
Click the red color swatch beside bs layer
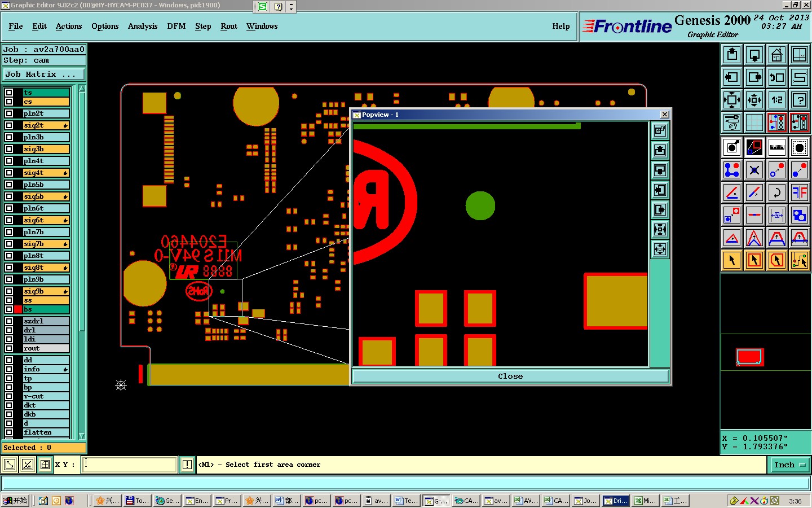coord(18,309)
